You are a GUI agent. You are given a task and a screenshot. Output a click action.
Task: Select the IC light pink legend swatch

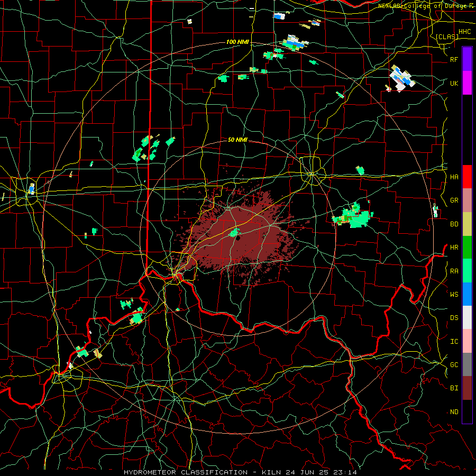coord(467,341)
